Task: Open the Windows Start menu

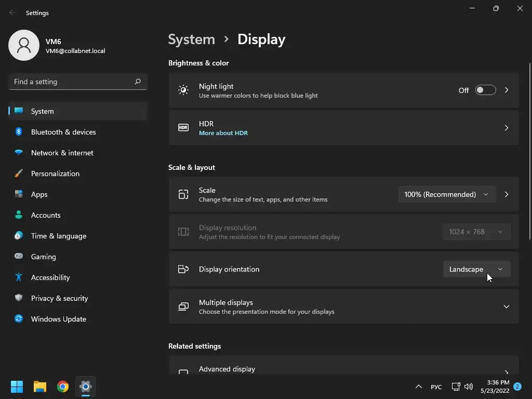Action: pos(17,387)
